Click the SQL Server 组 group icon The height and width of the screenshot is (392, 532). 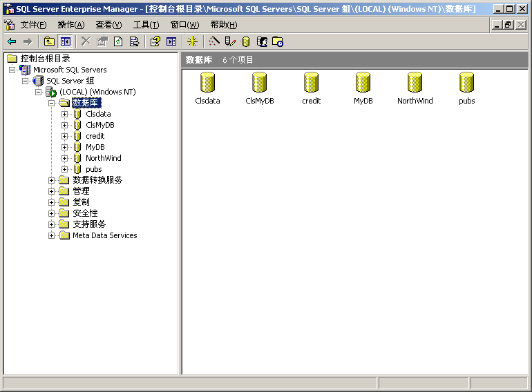pos(38,81)
